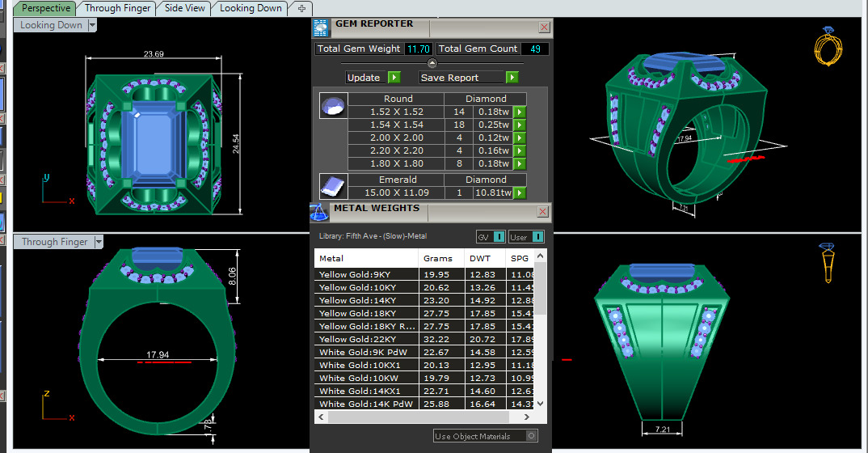868x453 pixels.
Task: Click green arrow on 1.80 X 1.80 row
Action: (x=519, y=164)
